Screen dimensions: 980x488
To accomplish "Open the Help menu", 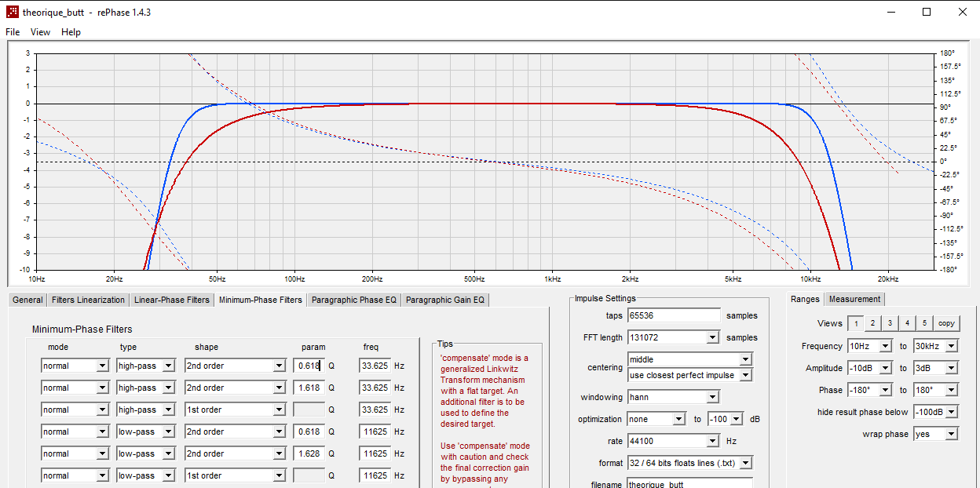I will pos(71,32).
